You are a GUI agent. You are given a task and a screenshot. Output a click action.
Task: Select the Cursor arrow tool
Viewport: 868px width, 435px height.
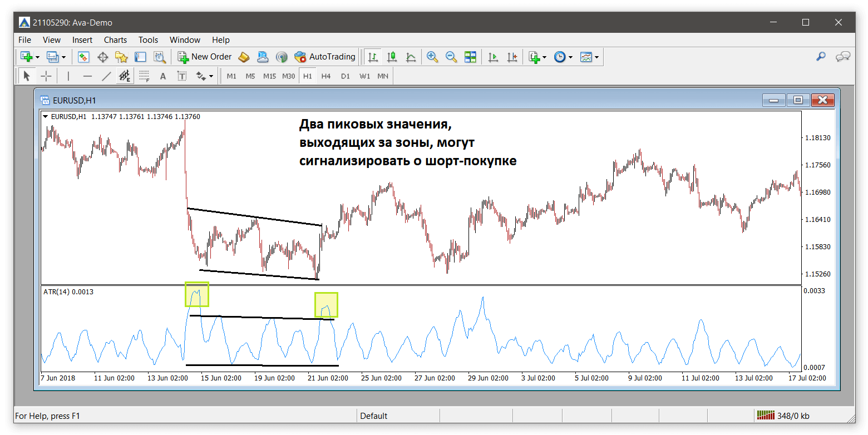coord(27,76)
